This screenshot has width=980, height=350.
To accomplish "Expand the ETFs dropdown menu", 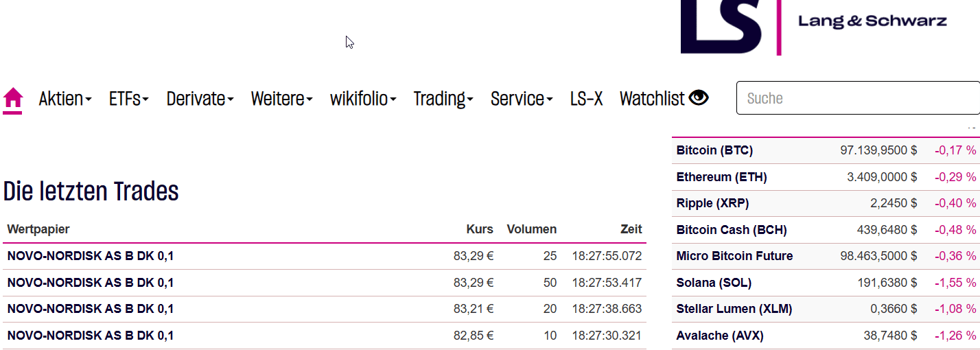I will click(x=128, y=99).
